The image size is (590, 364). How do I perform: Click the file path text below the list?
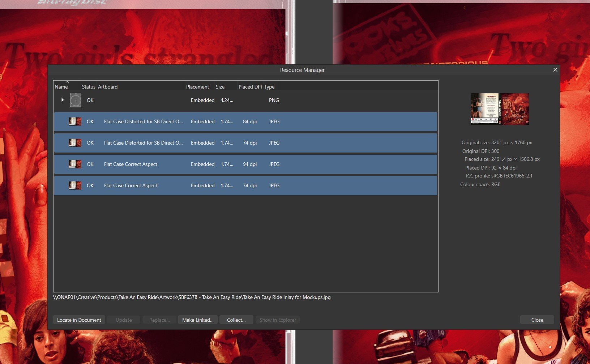192,297
